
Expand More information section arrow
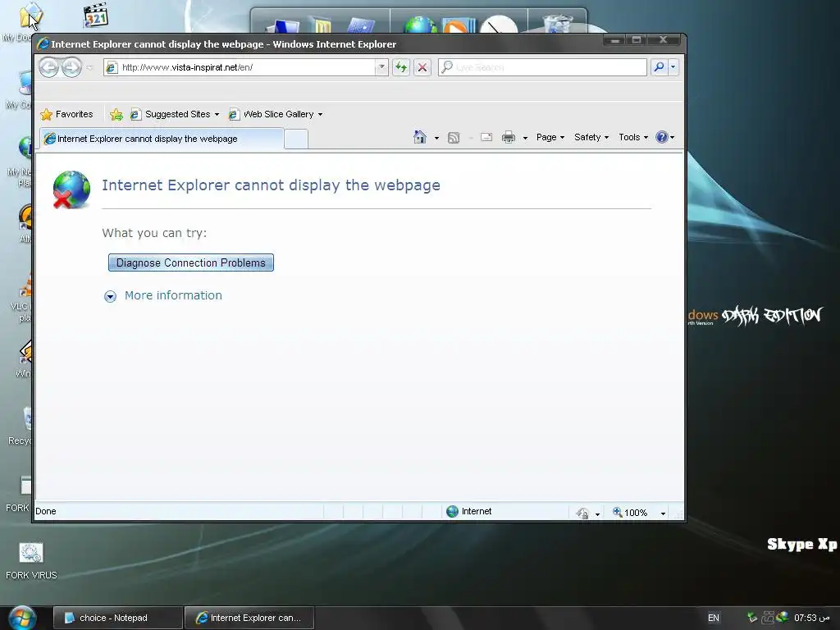[111, 296]
